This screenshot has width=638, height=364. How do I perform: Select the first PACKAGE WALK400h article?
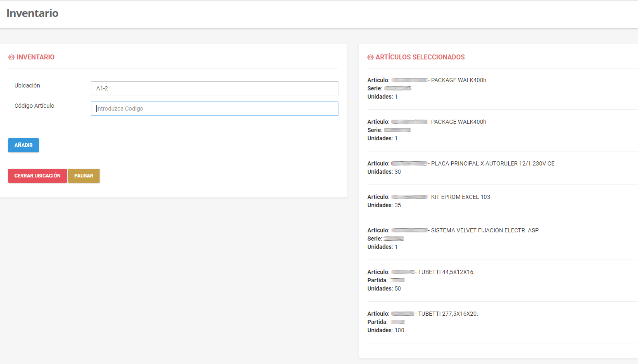coord(458,80)
